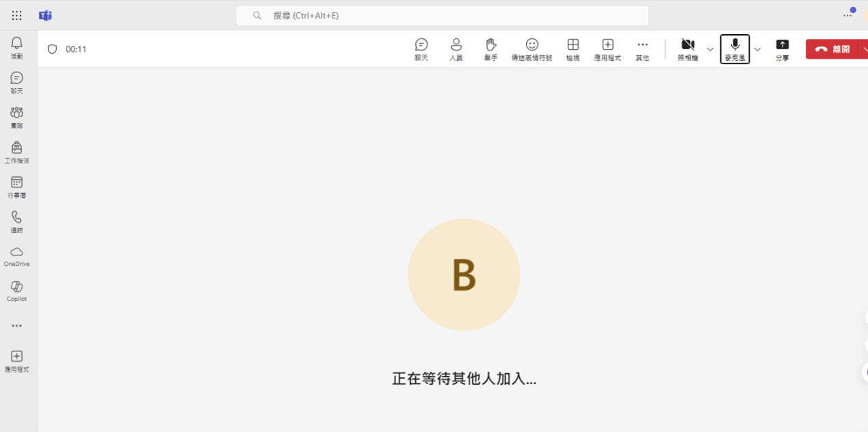Share screen using the 分享 icon
This screenshot has width=868, height=432.
(782, 49)
